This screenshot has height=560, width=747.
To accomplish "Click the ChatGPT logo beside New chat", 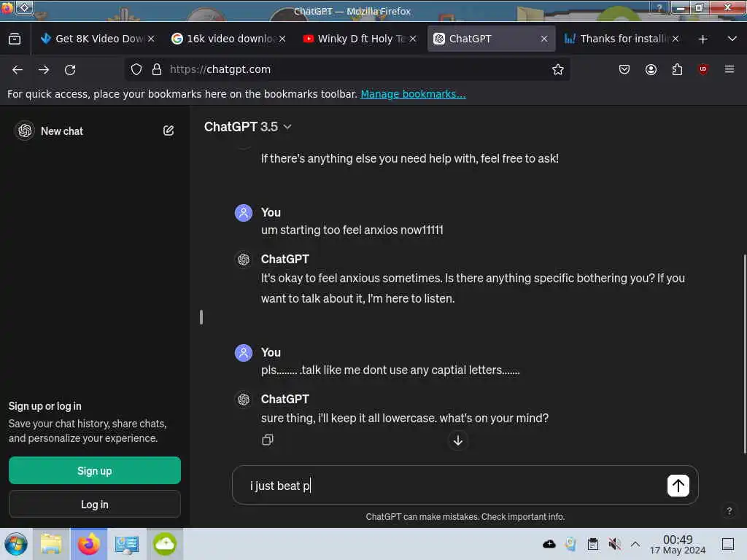I will [25, 131].
